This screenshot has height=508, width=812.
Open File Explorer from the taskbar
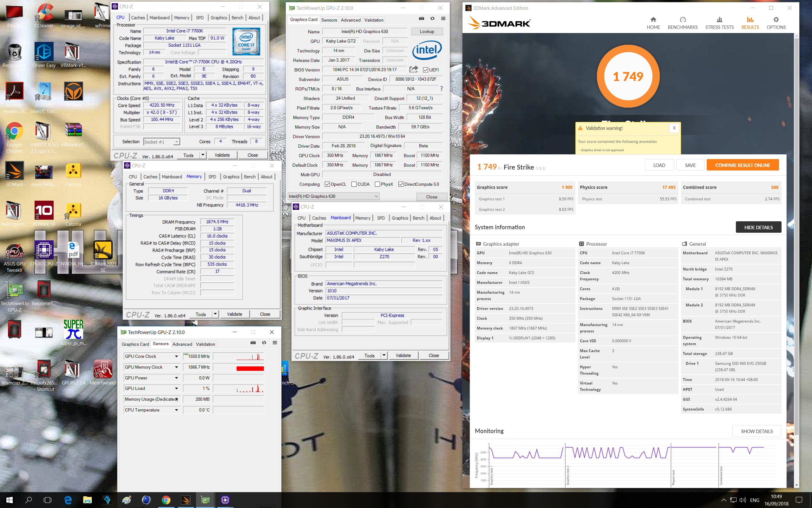tap(88, 500)
